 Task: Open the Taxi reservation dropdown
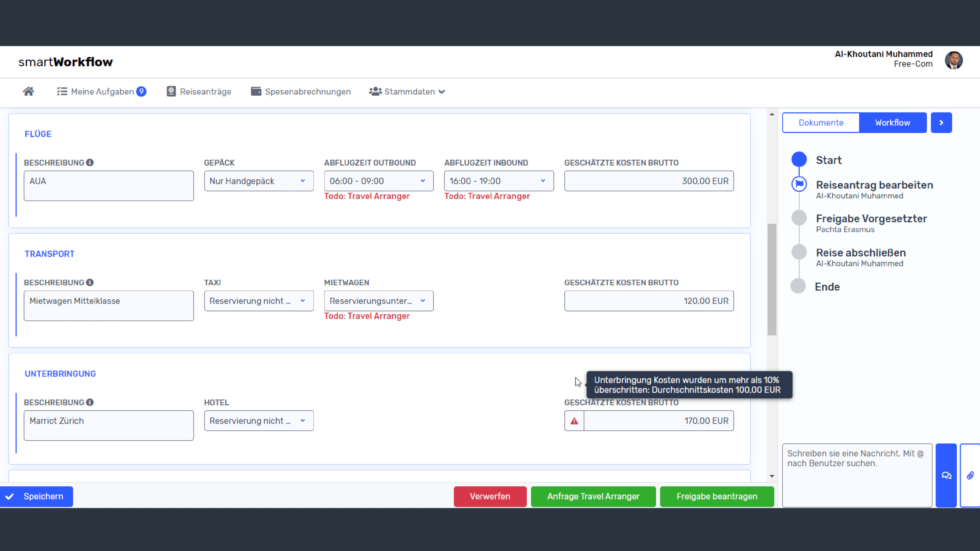pyautogui.click(x=259, y=301)
